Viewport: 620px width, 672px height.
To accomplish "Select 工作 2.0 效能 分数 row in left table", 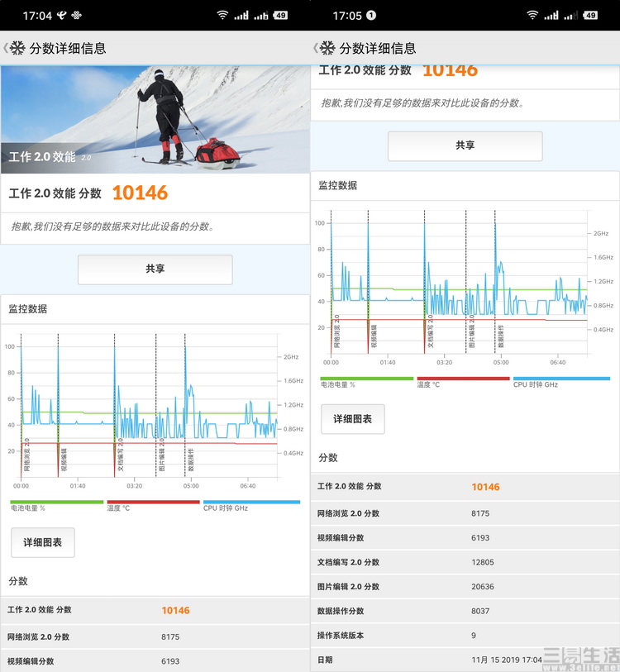I will [x=155, y=610].
